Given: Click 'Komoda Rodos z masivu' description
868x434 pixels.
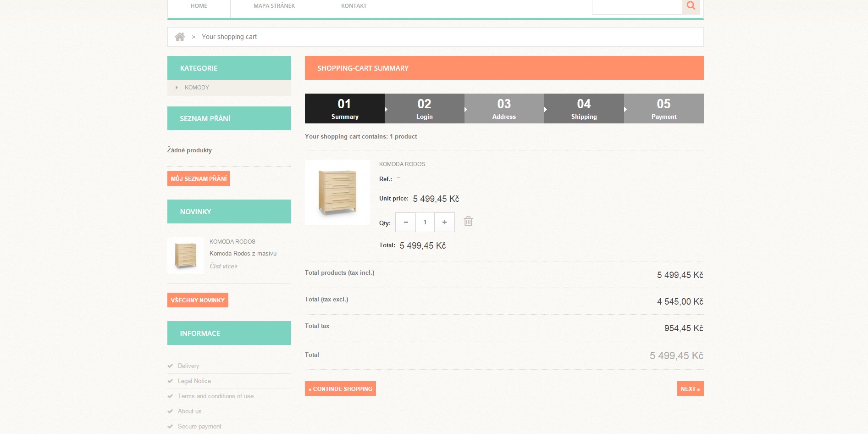Looking at the screenshot, I should pos(243,254).
